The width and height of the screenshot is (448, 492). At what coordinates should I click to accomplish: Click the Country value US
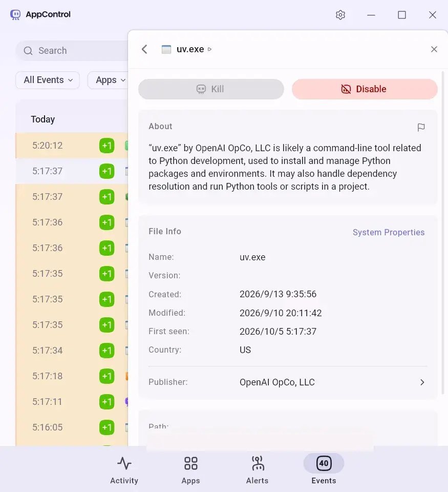tap(245, 350)
